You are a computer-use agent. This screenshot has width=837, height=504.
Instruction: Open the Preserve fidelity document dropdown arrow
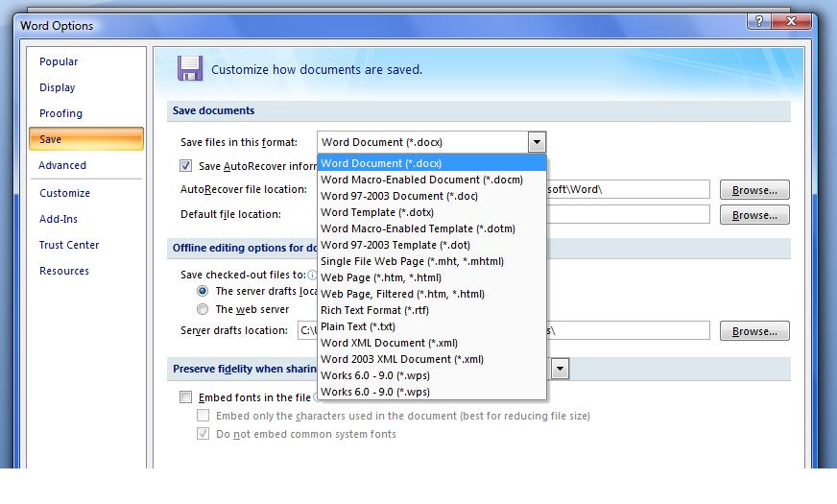560,369
